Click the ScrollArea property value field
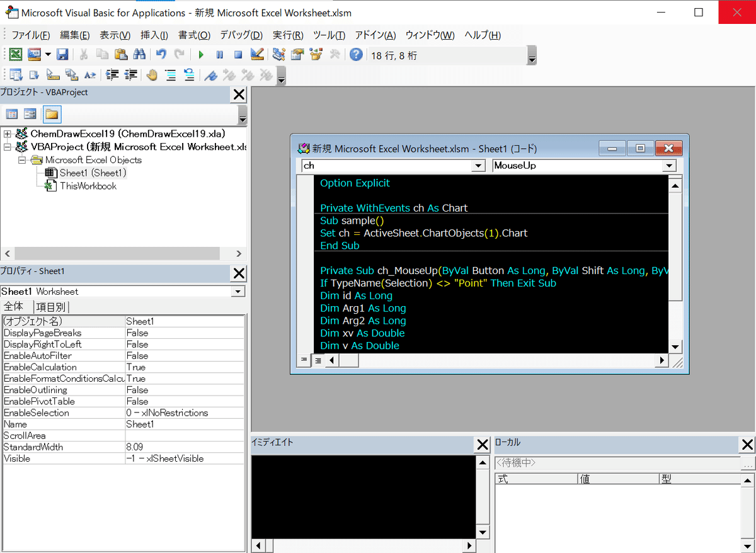The width and height of the screenshot is (756, 553). (x=185, y=436)
